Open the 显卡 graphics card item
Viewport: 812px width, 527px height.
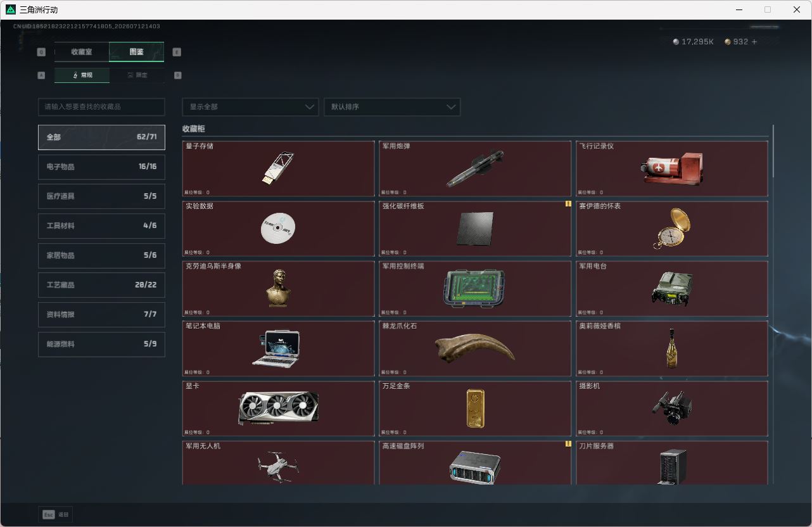[x=278, y=409]
